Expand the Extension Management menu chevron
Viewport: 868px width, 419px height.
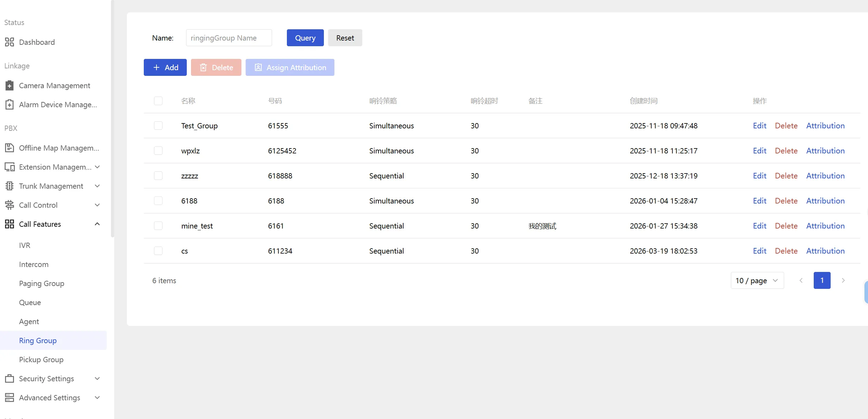pyautogui.click(x=98, y=167)
